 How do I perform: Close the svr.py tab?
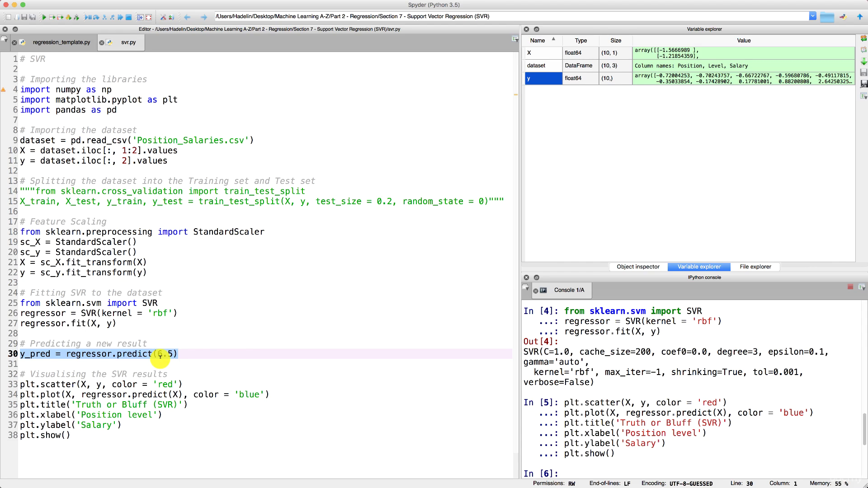[102, 42]
